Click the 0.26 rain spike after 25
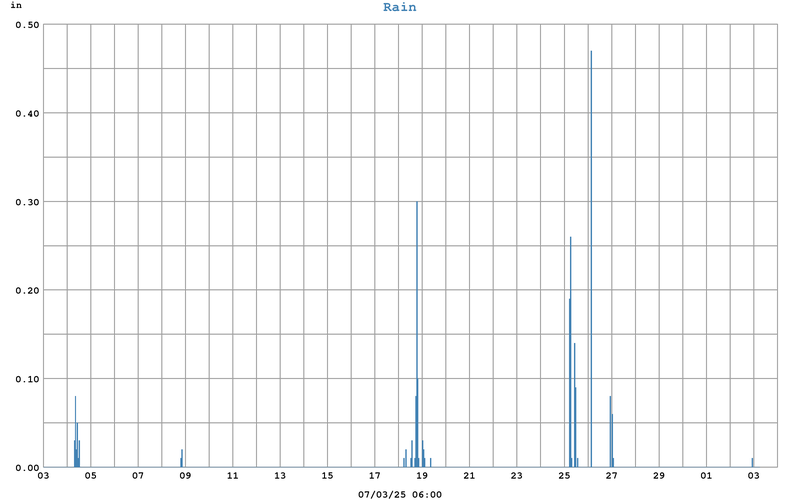Viewport: 800px width, 500px height. (x=570, y=352)
